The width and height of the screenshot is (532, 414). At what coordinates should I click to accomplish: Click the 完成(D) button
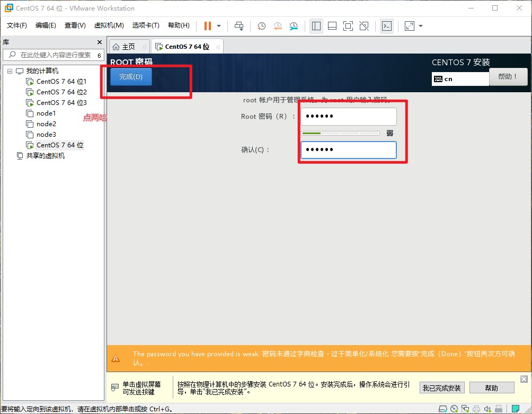coord(131,77)
